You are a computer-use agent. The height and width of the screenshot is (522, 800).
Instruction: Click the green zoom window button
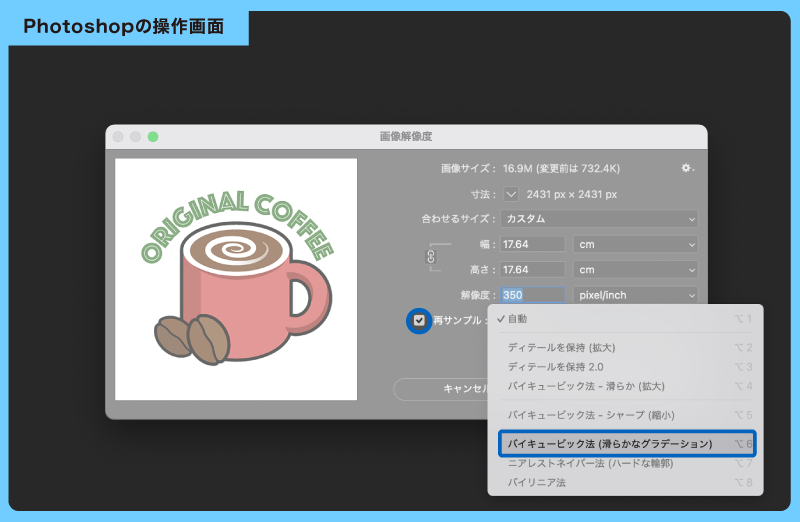[x=153, y=137]
